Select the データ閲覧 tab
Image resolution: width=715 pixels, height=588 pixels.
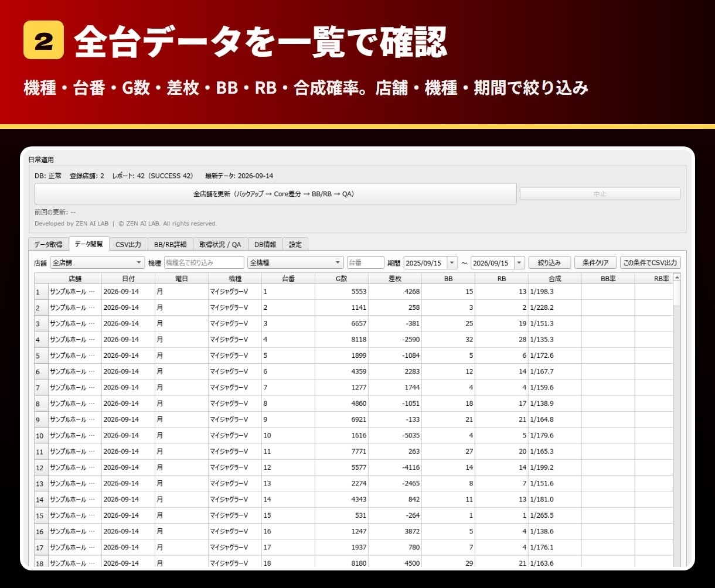click(x=88, y=244)
